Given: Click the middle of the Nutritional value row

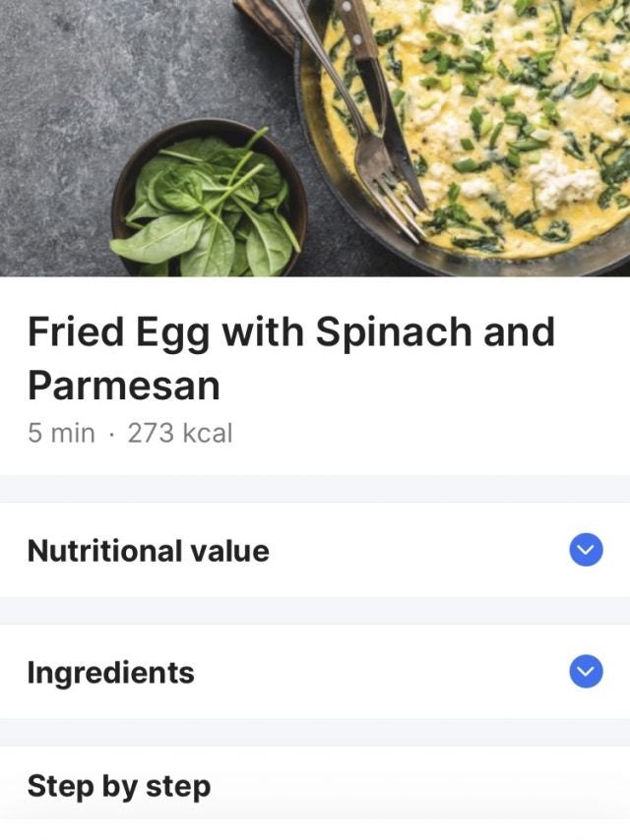Looking at the screenshot, I should (x=315, y=550).
